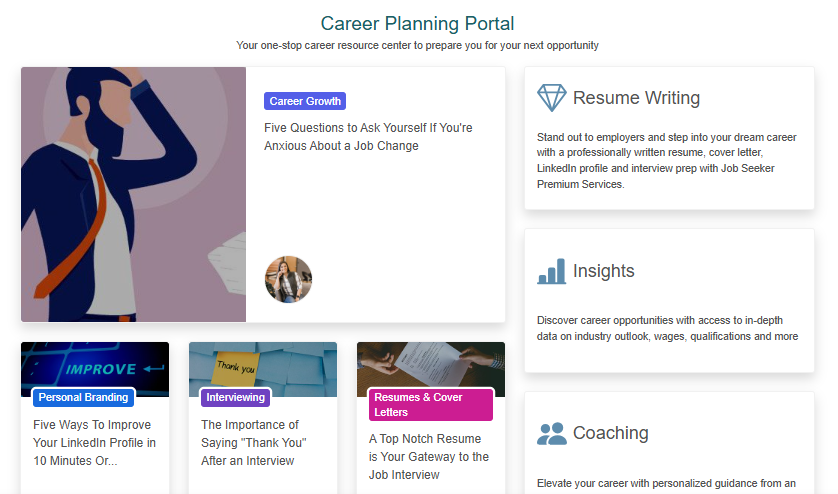Click the bar chart Insights icon
The image size is (838, 494).
point(551,271)
